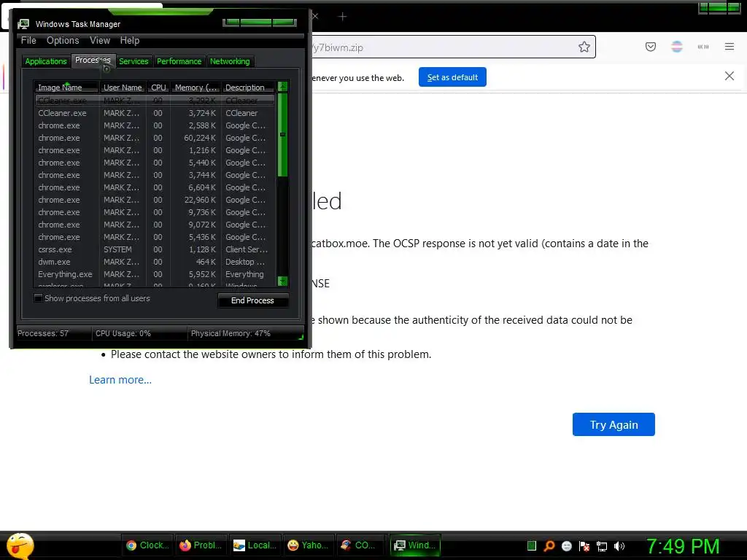Open the network tray icon
The height and width of the screenshot is (560, 747).
602,546
